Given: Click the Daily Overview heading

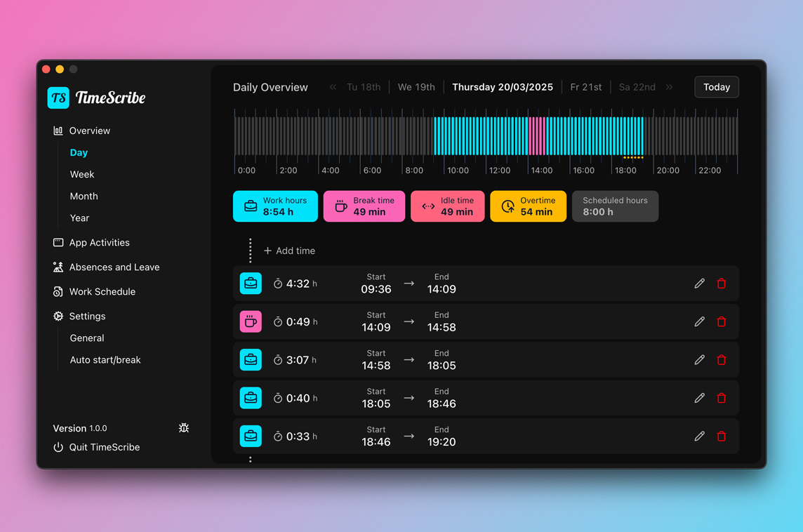Looking at the screenshot, I should (270, 87).
